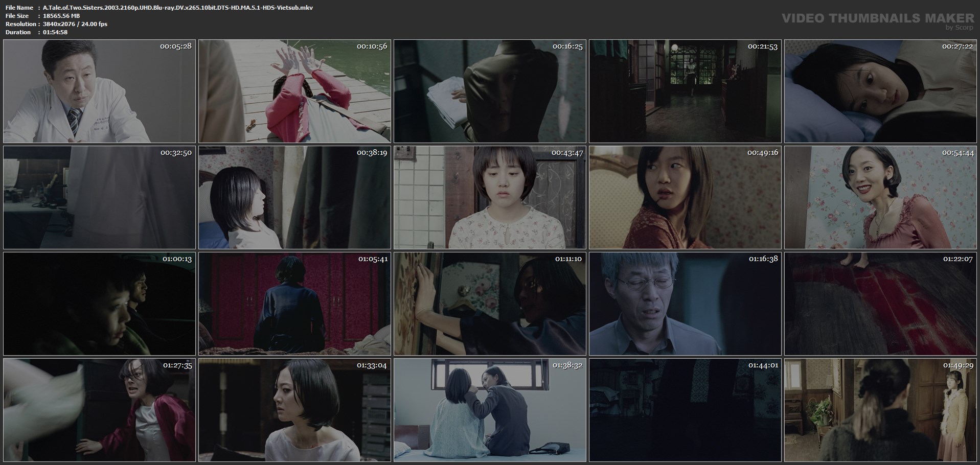The height and width of the screenshot is (465, 980).
Task: Click the Resolution label
Action: click(20, 24)
